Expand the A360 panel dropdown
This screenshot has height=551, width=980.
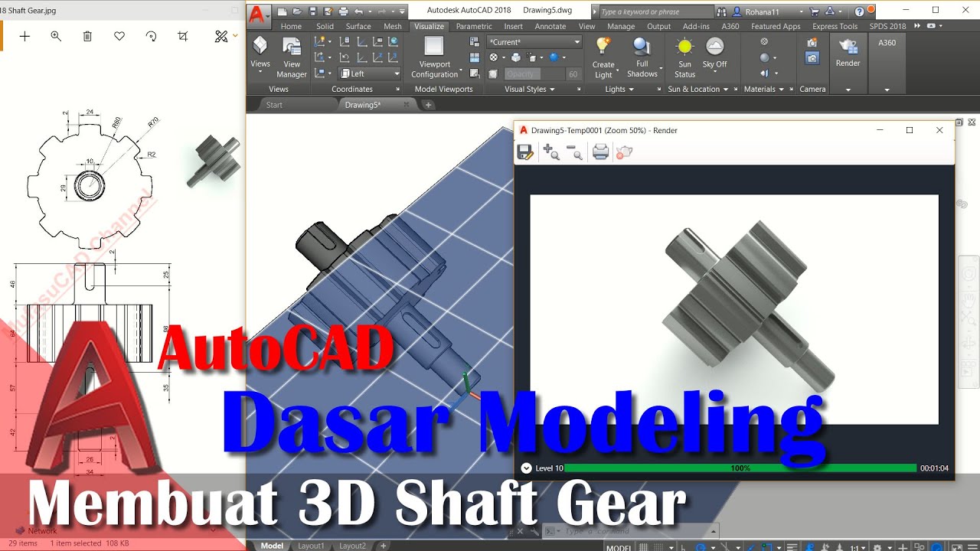pos(887,90)
